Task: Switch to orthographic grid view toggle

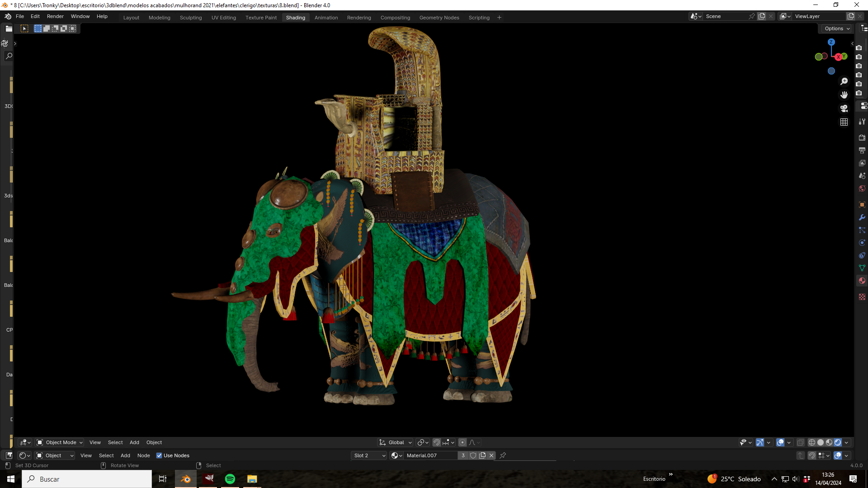Action: pos(844,122)
